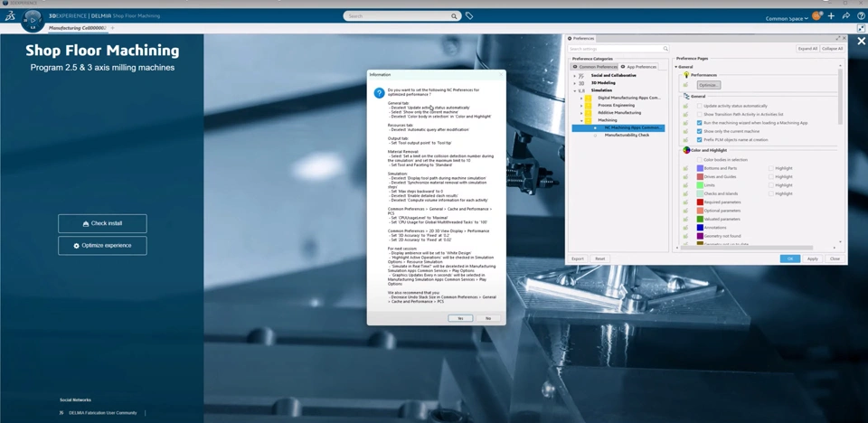Viewport: 868px width, 423px height.
Task: Click the yellow folder icon for Additive Manufacturing
Action: click(x=588, y=112)
